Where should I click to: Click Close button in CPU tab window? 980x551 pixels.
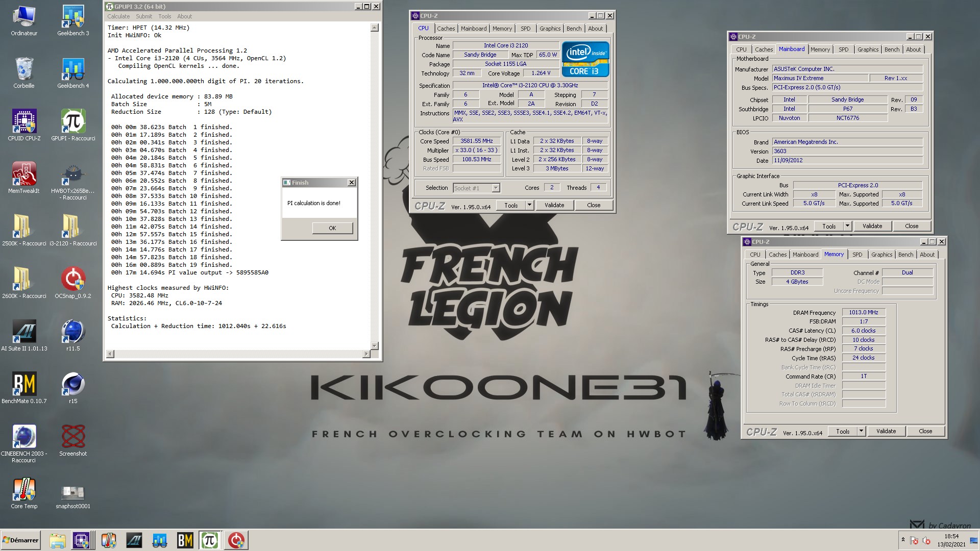coord(594,205)
